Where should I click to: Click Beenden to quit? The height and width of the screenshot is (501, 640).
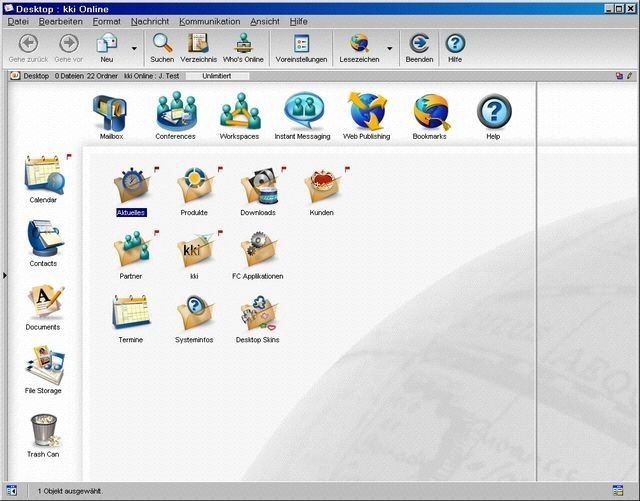pyautogui.click(x=419, y=48)
